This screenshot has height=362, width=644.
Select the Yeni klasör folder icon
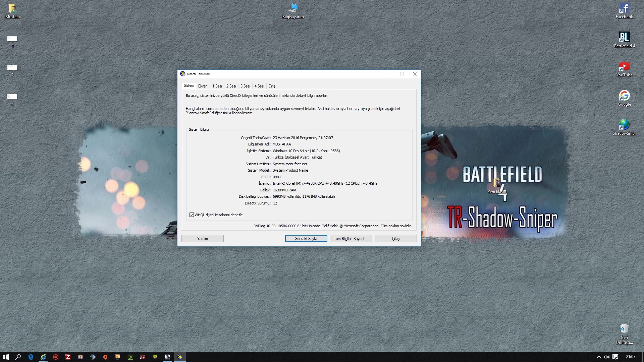pos(497,186)
